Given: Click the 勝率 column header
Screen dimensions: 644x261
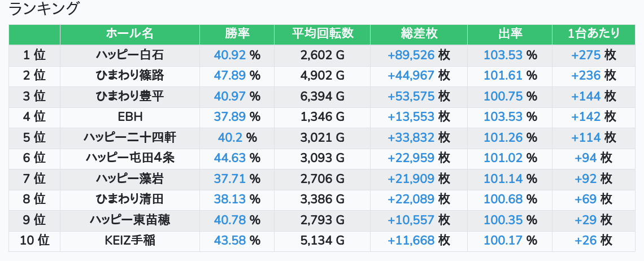Looking at the screenshot, I should [x=237, y=34].
